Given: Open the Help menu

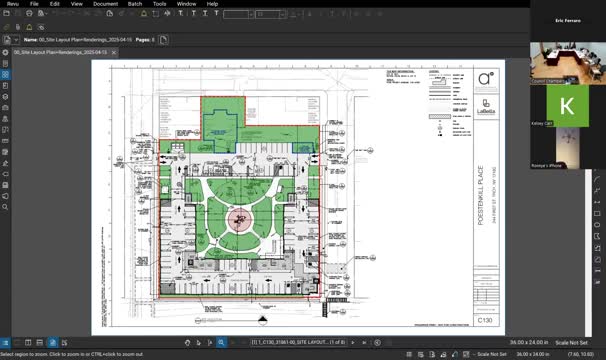Looking at the screenshot, I should (212, 4).
